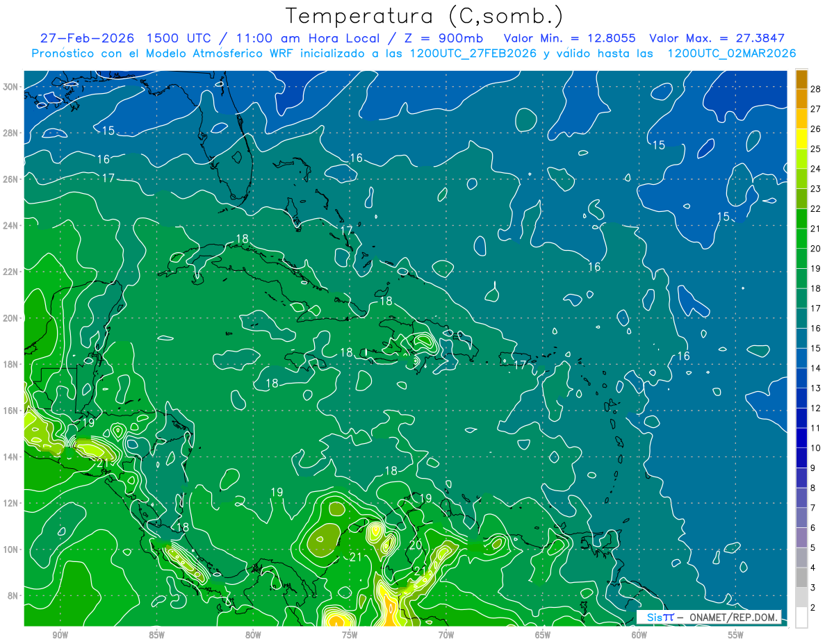Click the yellow legend swatch between 25 and 26
This screenshot has height=644, width=834.
coord(801,139)
